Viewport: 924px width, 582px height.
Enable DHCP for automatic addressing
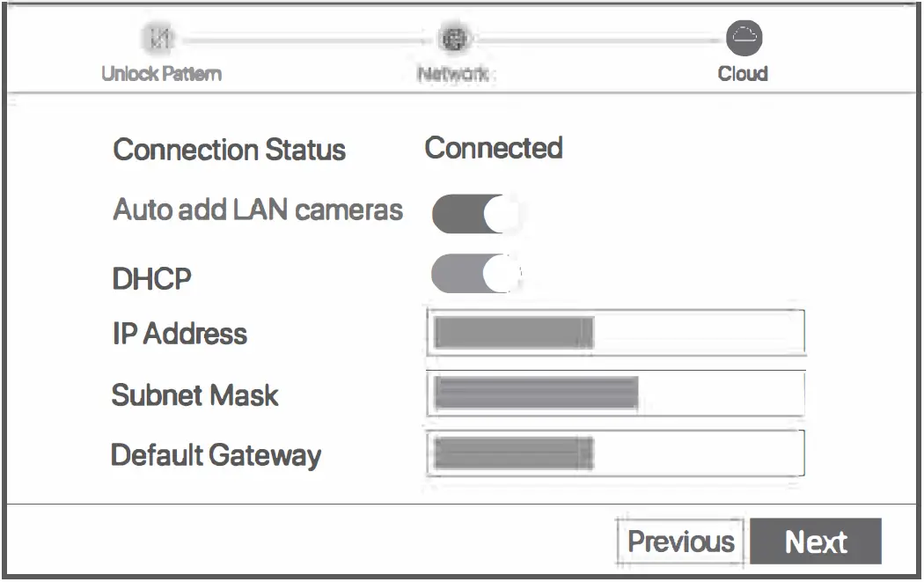[473, 274]
